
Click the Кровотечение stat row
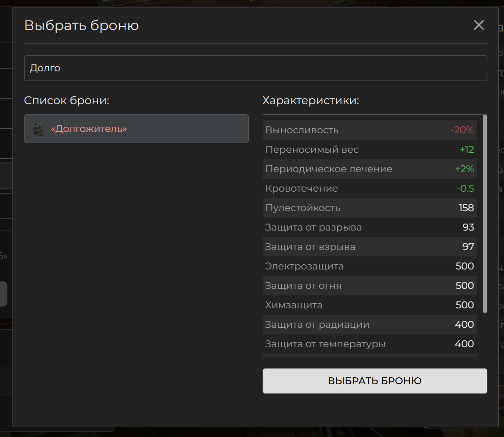coord(370,188)
